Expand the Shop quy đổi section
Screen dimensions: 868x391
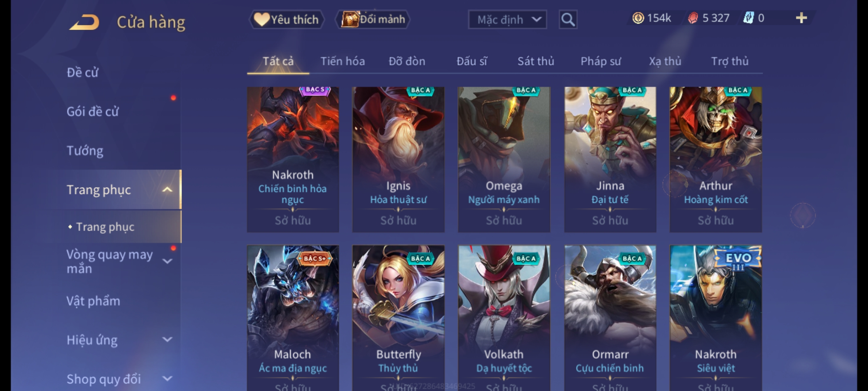pyautogui.click(x=167, y=379)
